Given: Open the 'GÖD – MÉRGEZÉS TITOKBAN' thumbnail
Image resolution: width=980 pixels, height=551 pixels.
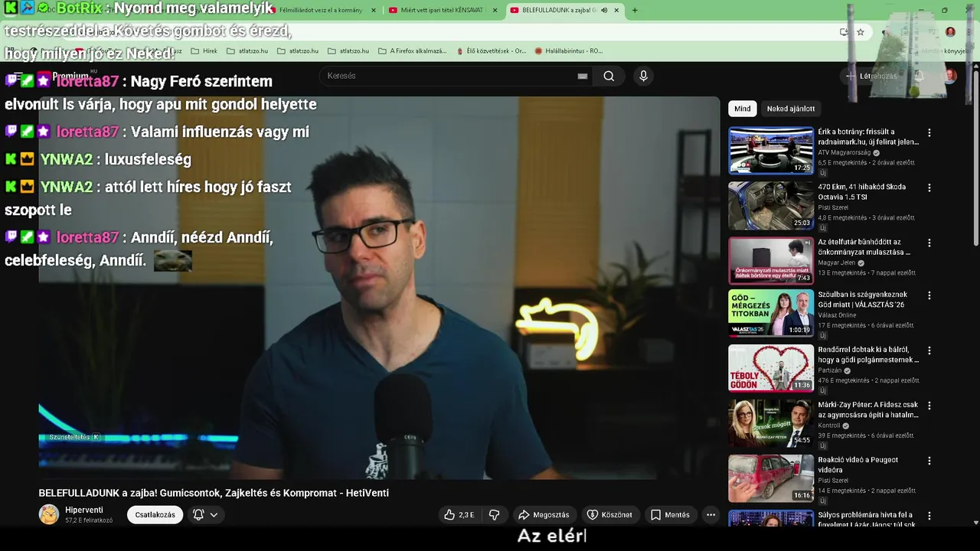Looking at the screenshot, I should click(x=771, y=313).
